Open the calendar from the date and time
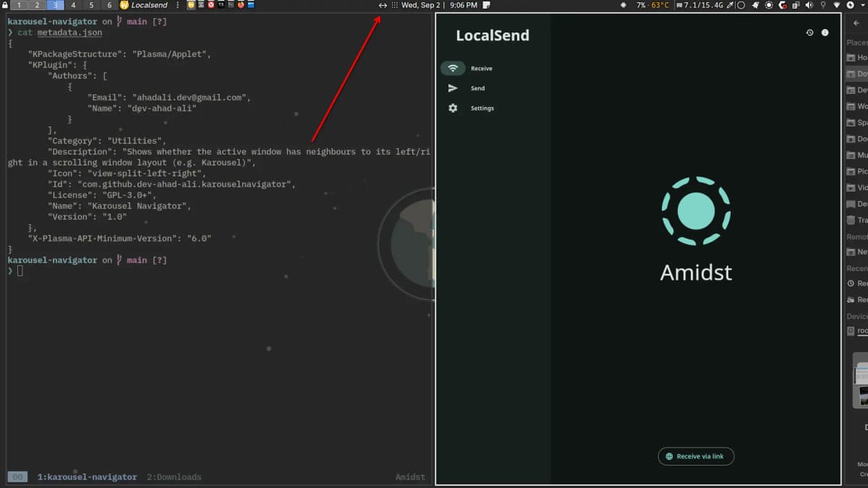 click(x=439, y=5)
